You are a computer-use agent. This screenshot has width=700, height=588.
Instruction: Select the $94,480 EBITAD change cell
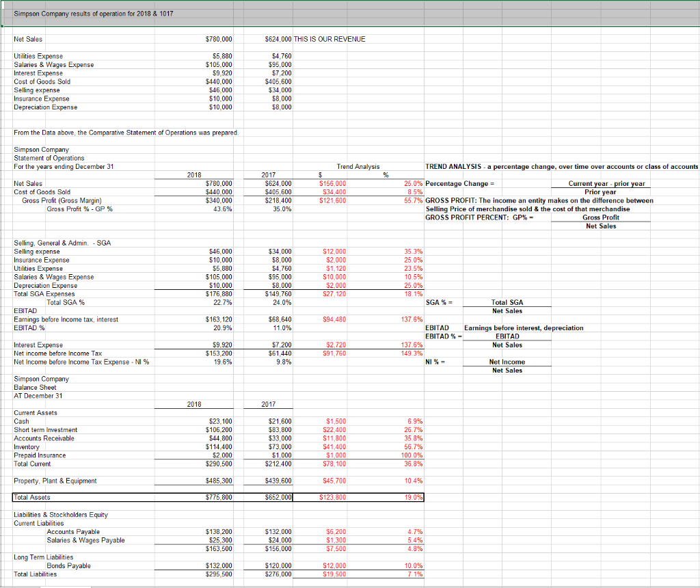[334, 320]
